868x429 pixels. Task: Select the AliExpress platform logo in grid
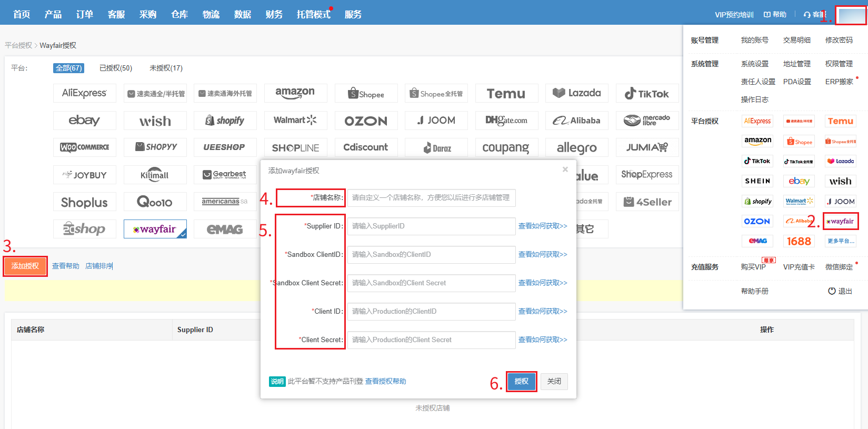click(85, 93)
